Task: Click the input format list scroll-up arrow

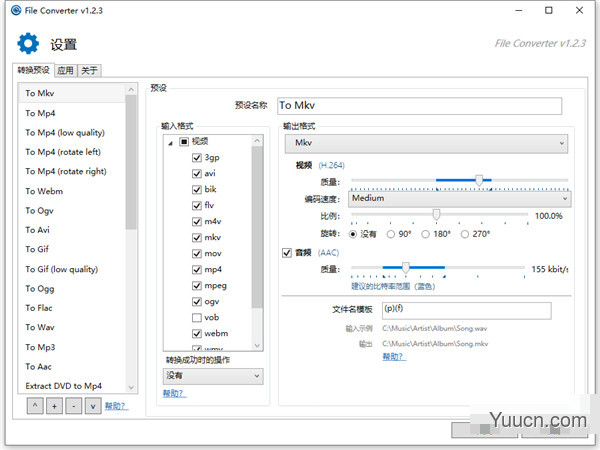Action: click(x=257, y=141)
